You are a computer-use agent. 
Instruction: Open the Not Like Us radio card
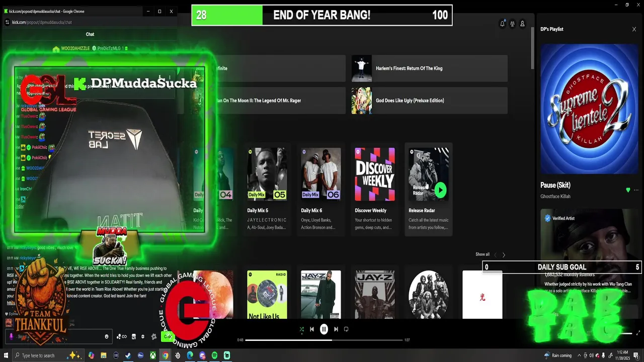[x=267, y=295]
